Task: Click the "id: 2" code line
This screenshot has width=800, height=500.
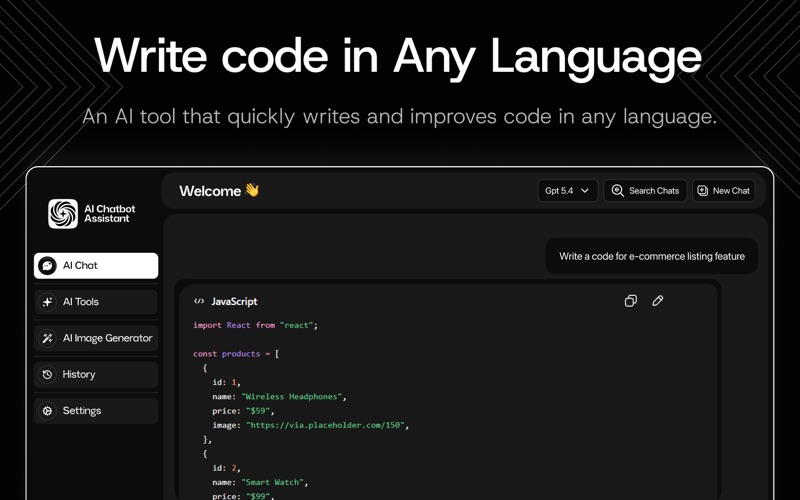Action: pos(226,468)
